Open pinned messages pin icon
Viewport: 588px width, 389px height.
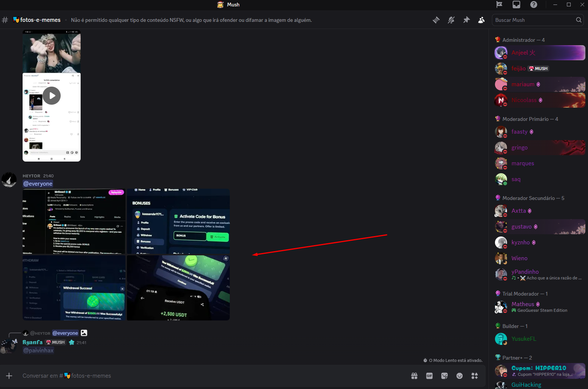[466, 20]
